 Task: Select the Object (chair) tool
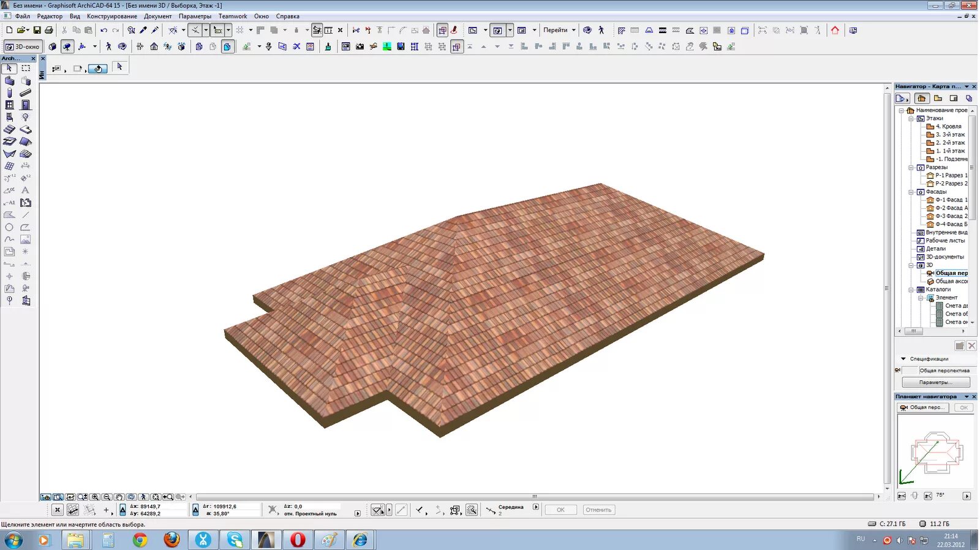coord(9,117)
